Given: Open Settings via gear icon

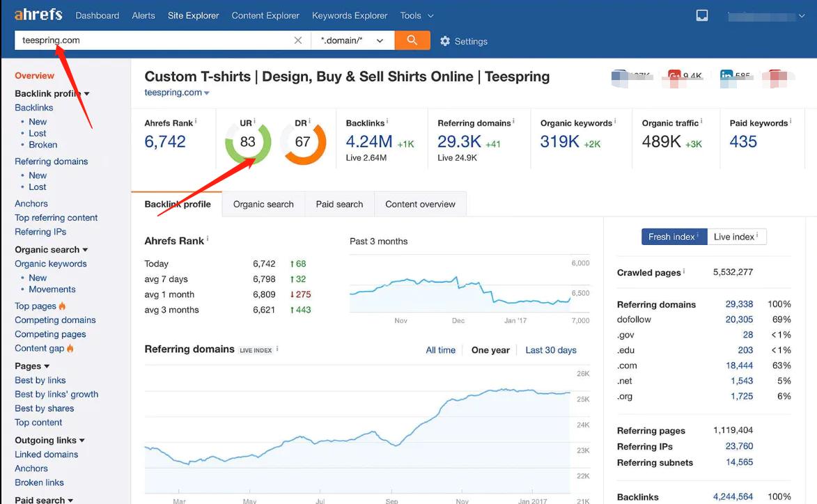Looking at the screenshot, I should (446, 41).
